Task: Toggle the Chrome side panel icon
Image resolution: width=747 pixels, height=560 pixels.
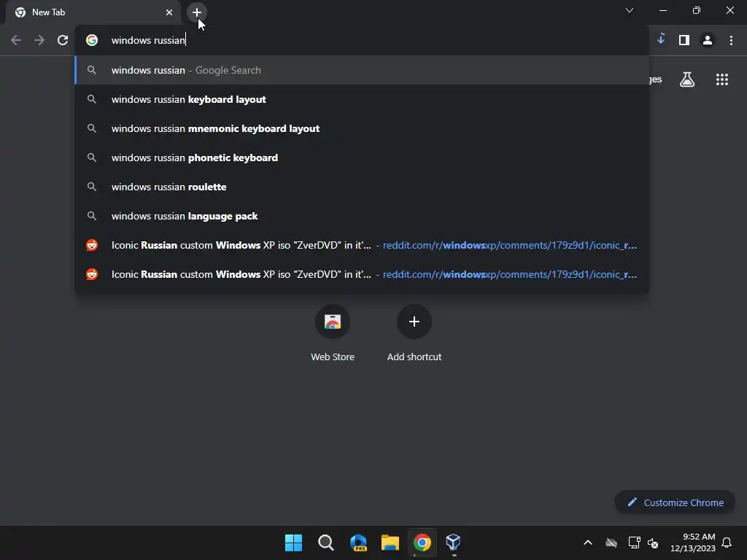Action: click(684, 40)
